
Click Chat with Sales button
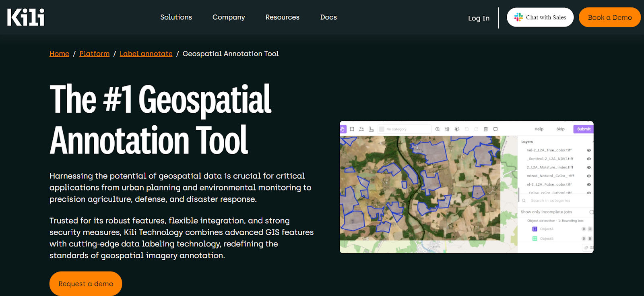(540, 17)
